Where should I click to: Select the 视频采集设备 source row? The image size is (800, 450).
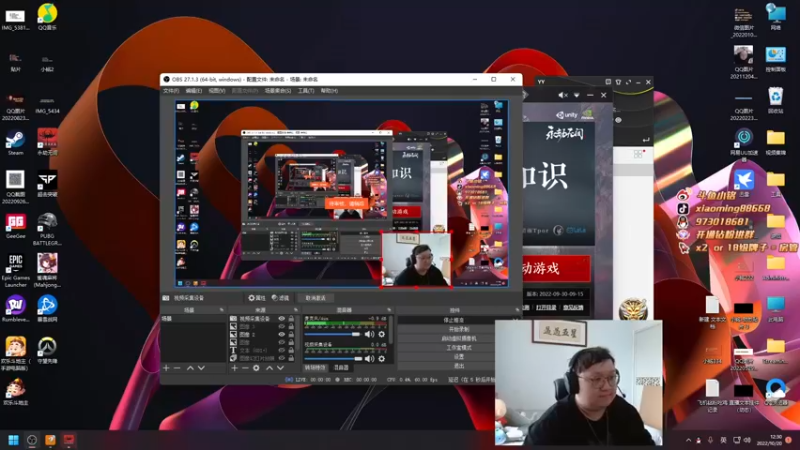pos(263,318)
